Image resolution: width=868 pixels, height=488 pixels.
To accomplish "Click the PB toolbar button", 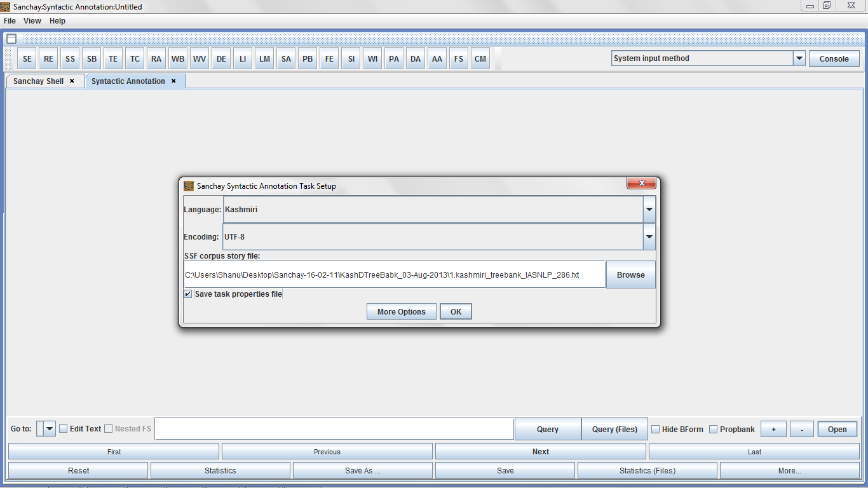I will [308, 59].
